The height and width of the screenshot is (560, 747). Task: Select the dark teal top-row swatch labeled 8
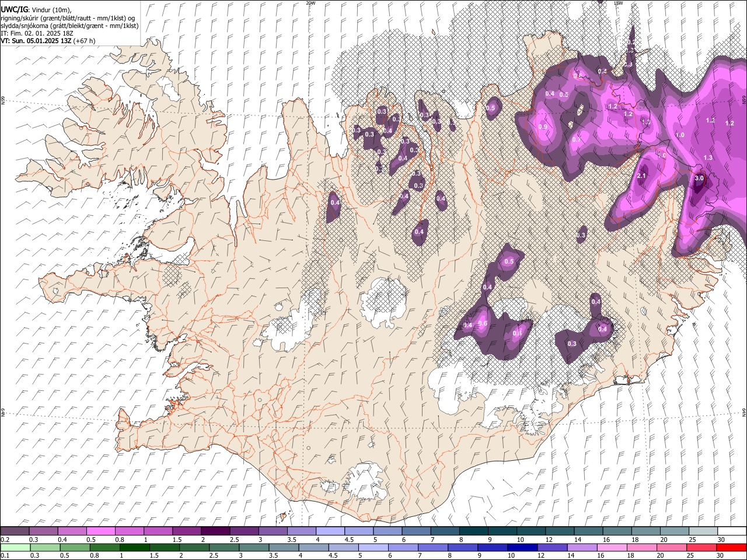pos(473,531)
